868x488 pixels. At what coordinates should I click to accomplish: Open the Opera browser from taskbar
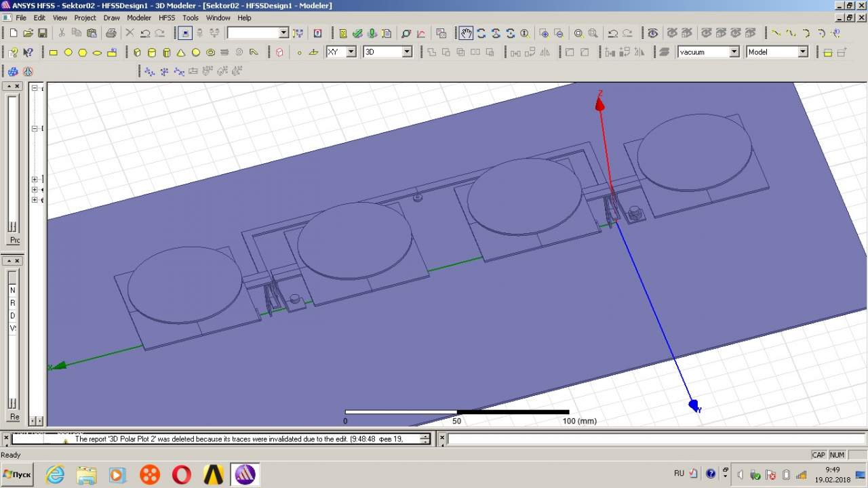[181, 474]
